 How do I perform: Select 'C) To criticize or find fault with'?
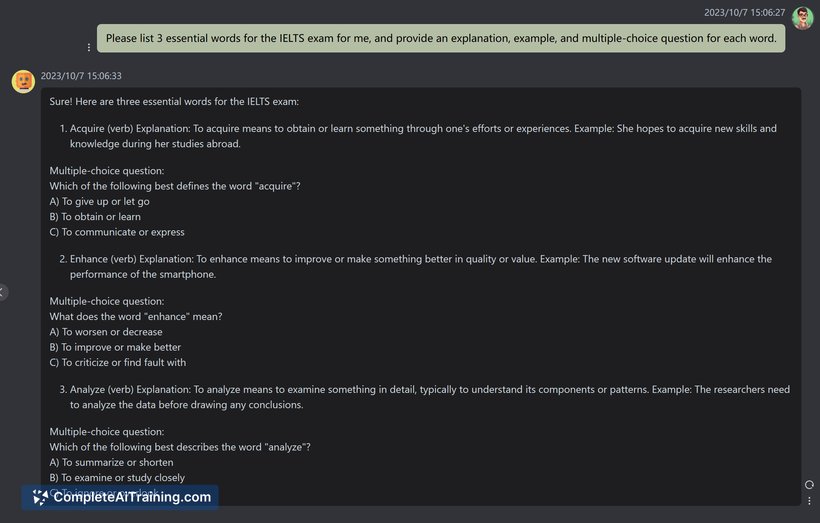coord(118,362)
